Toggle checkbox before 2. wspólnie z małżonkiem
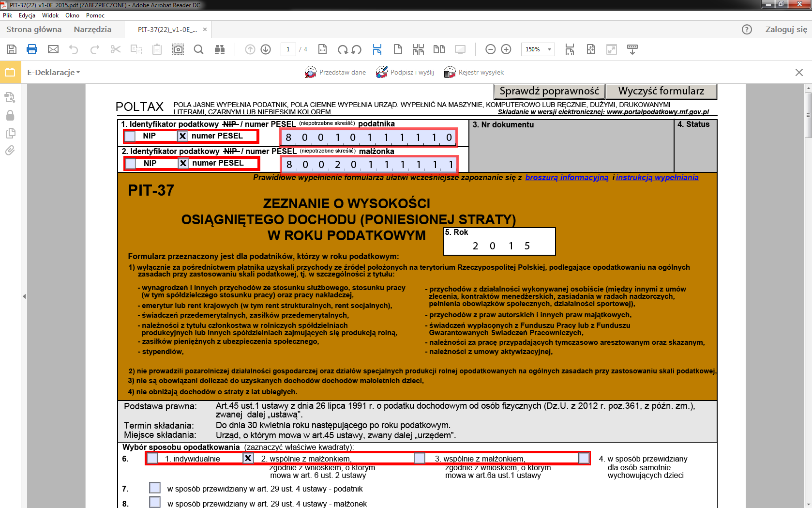The image size is (812, 508). coord(248,458)
